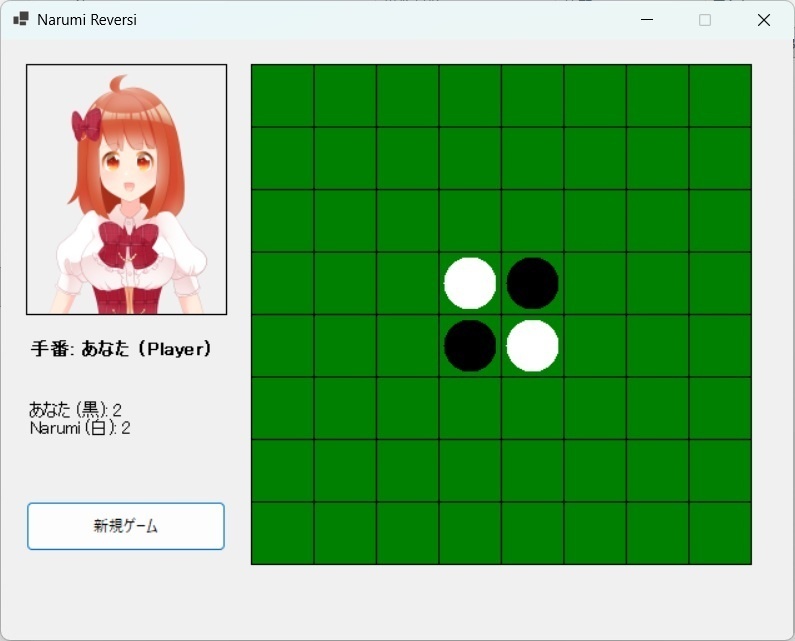Click the lower white disc on the board
The image size is (795, 641).
click(x=532, y=346)
